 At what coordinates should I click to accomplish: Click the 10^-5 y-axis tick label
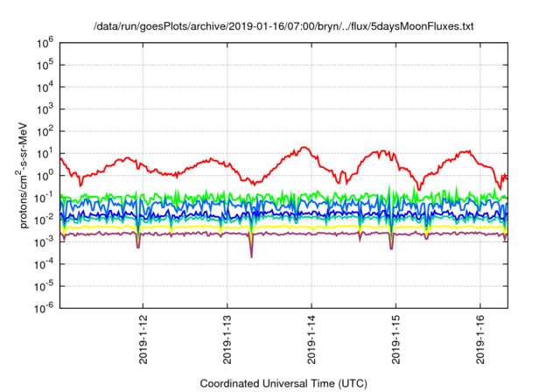click(x=44, y=287)
